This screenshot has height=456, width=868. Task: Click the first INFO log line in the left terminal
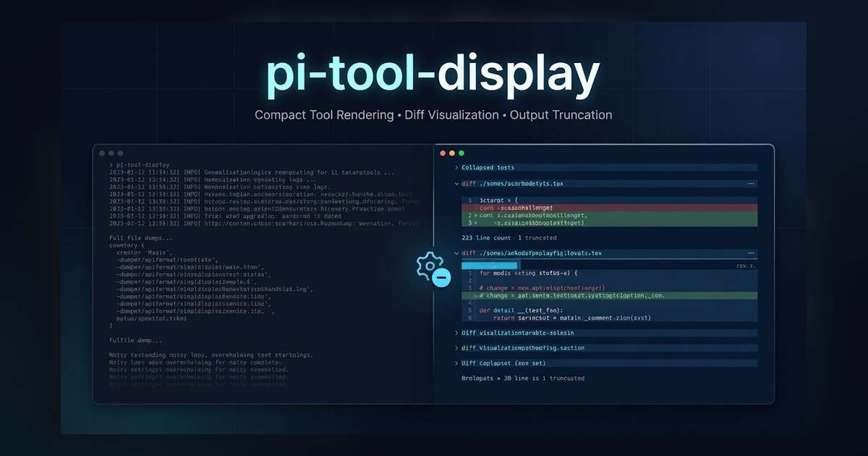click(x=252, y=173)
